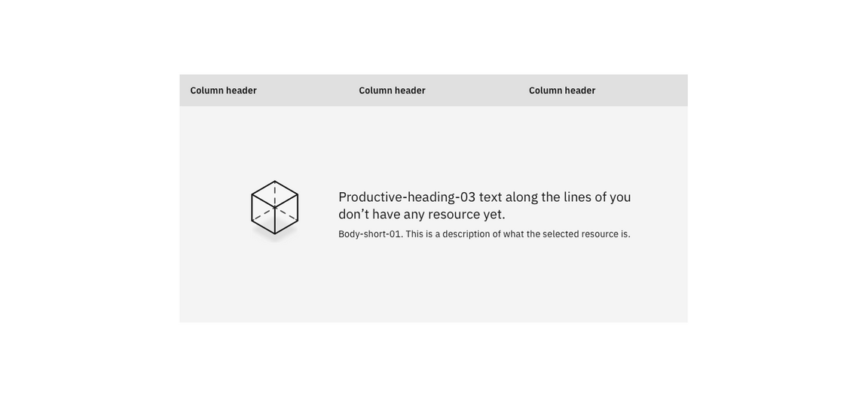This screenshot has width=868, height=397.
Task: Click the cube illustration icon
Action: tap(274, 209)
